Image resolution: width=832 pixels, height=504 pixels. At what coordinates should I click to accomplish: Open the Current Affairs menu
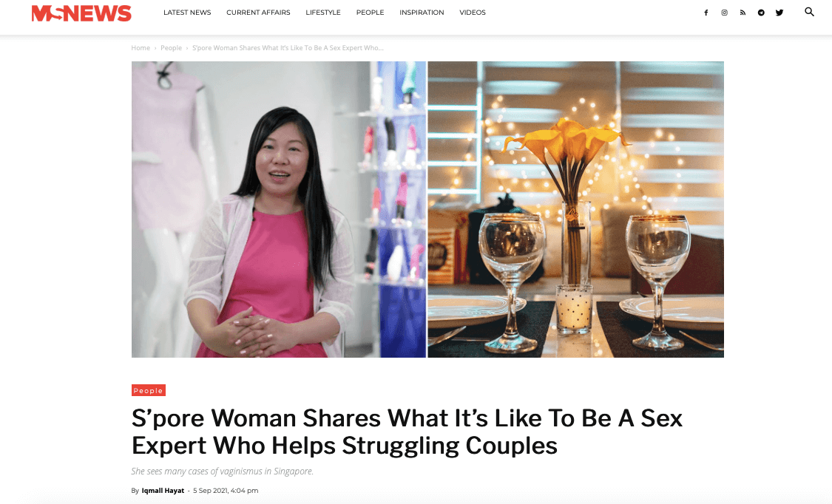(x=258, y=12)
